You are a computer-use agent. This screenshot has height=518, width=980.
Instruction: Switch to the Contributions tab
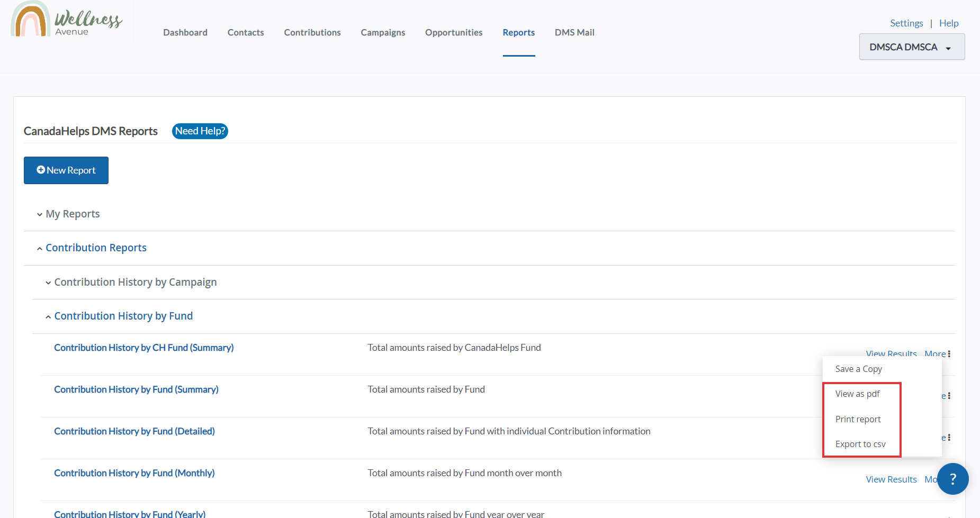(312, 32)
